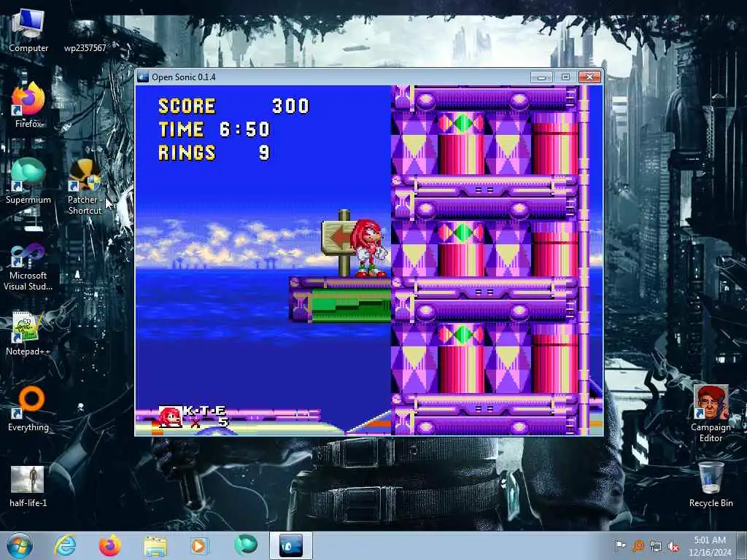Open Supermium from the taskbar
Screen dimensions: 747x560
click(246, 545)
